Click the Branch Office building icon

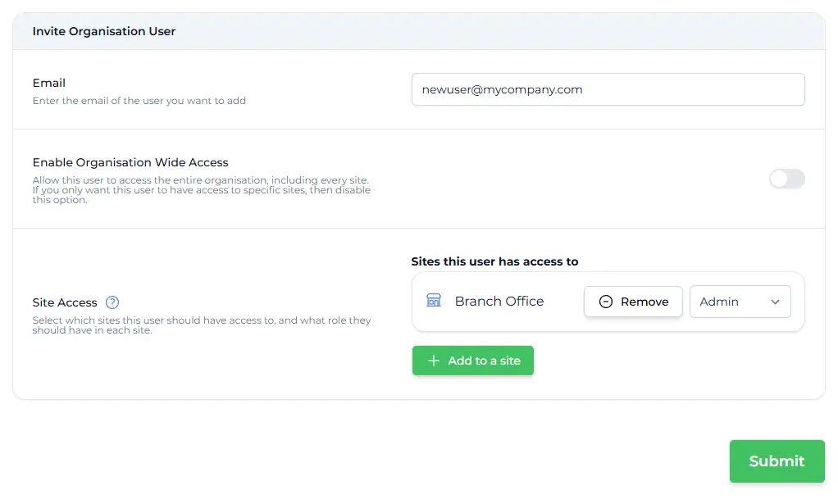point(434,301)
